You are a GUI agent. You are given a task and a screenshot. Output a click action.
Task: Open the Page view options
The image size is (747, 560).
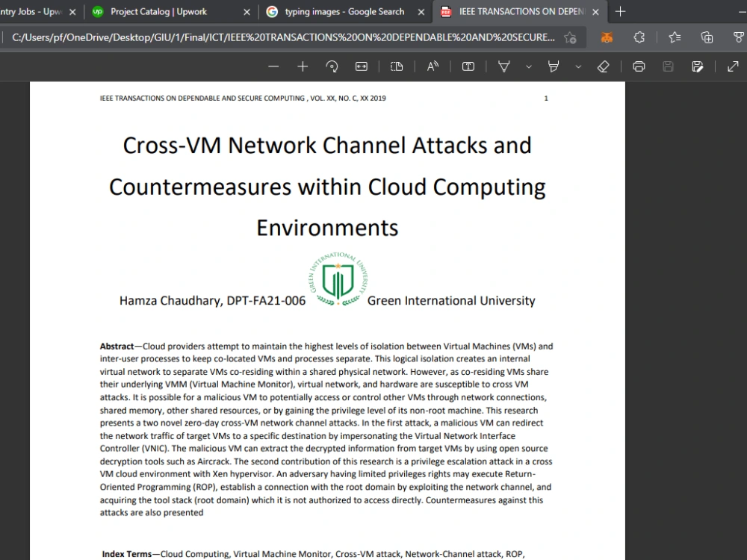[397, 66]
